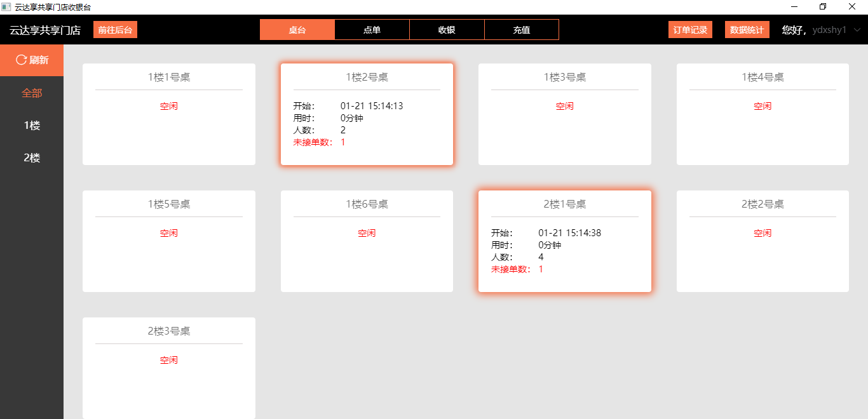Switch to the 充值 tab
Viewport: 868px width, 419px height.
tap(522, 30)
